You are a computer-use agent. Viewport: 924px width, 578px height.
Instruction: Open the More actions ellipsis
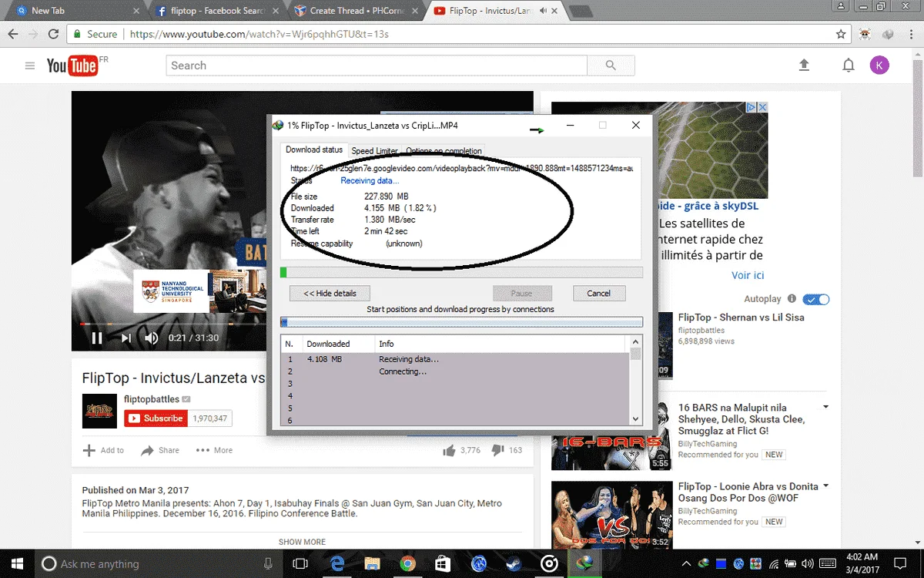(x=214, y=450)
